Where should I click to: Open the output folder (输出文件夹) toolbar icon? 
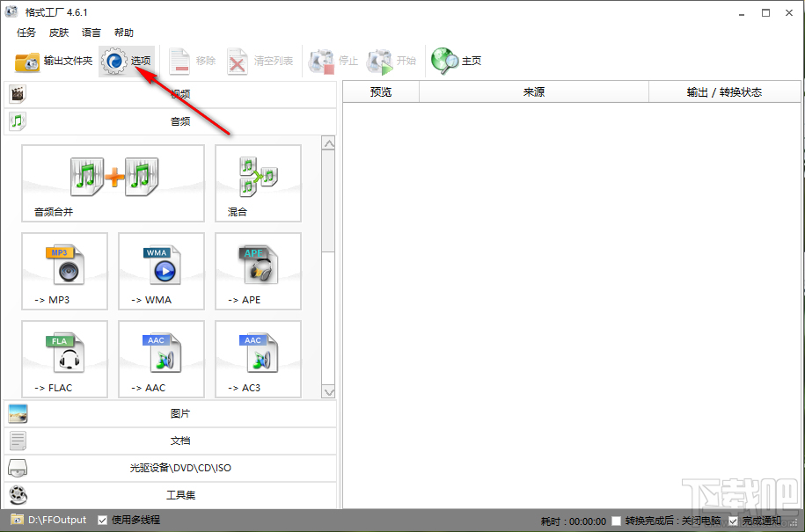pyautogui.click(x=27, y=62)
